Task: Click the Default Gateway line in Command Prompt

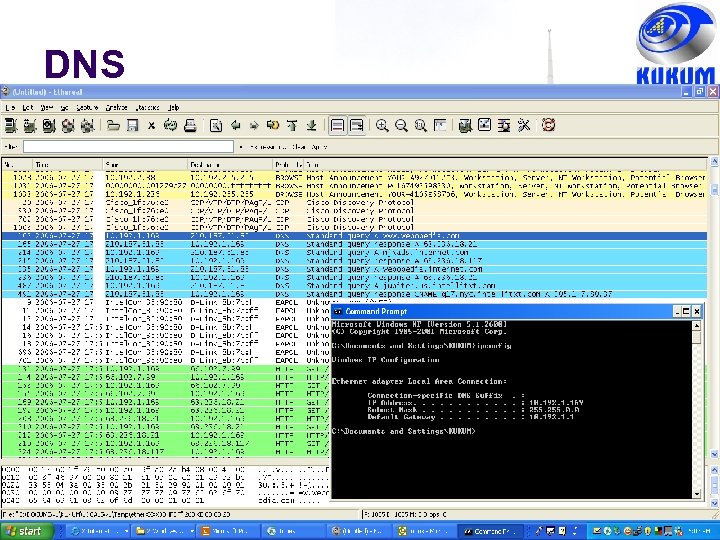Action: click(x=471, y=417)
